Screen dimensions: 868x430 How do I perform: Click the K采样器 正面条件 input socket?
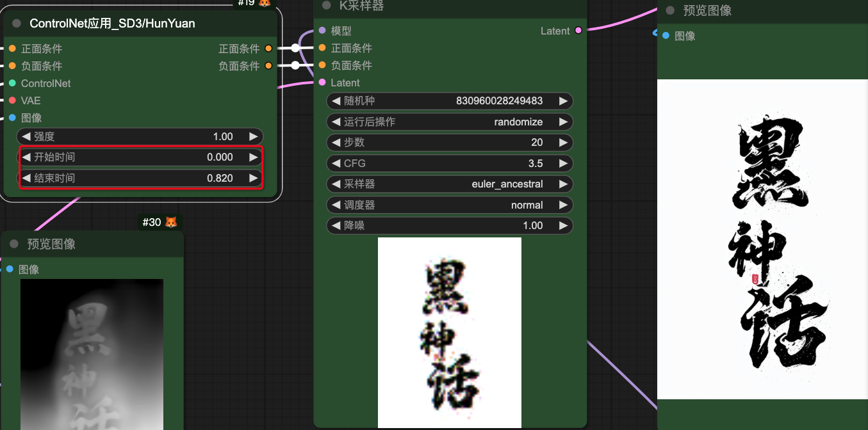322,48
